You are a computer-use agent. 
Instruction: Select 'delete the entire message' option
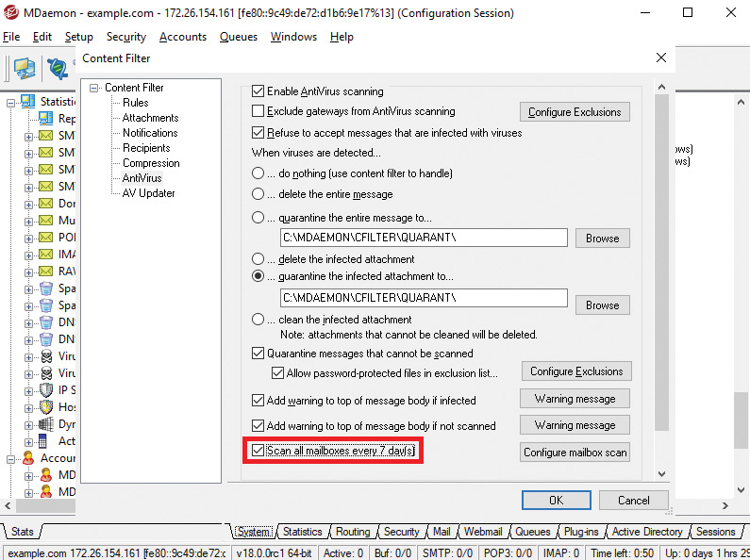coord(258,194)
